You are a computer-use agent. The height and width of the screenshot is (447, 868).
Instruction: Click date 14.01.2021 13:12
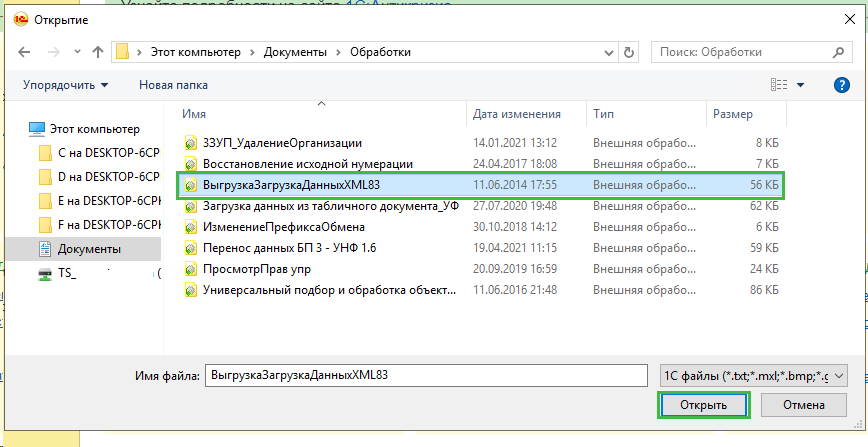pos(515,143)
